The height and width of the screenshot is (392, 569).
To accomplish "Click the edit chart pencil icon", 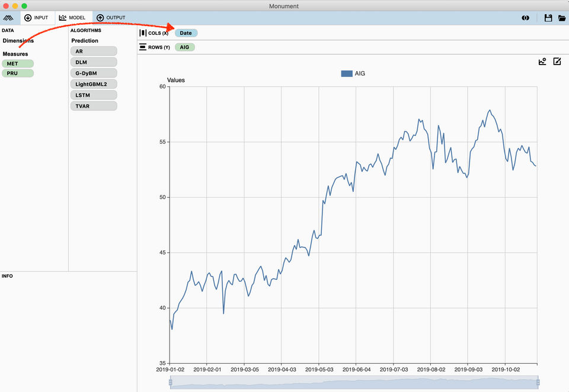I will click(x=557, y=61).
